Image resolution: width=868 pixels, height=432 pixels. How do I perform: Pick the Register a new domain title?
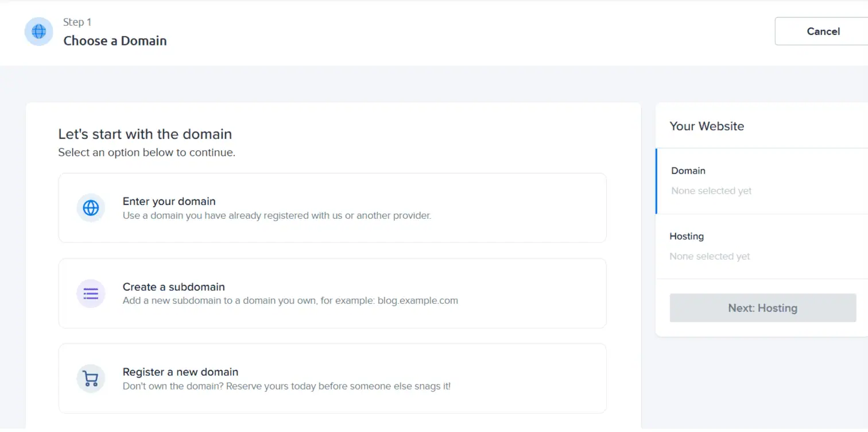click(x=180, y=372)
